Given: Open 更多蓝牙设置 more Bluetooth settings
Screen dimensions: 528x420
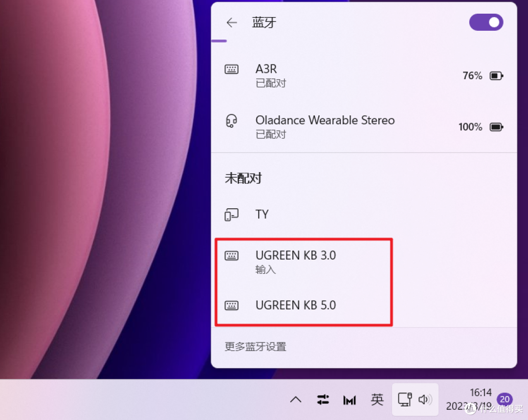Looking at the screenshot, I should coord(256,347).
